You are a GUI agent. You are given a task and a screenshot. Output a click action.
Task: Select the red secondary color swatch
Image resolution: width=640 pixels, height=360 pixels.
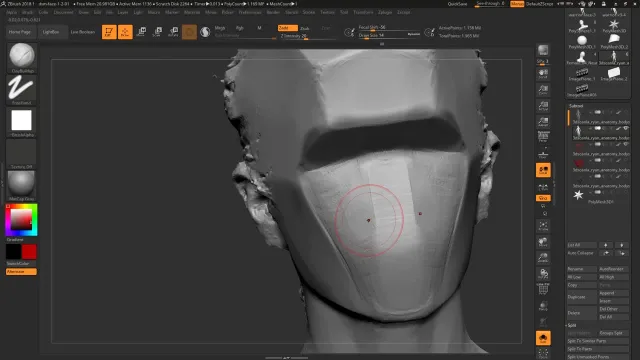[x=29, y=252]
